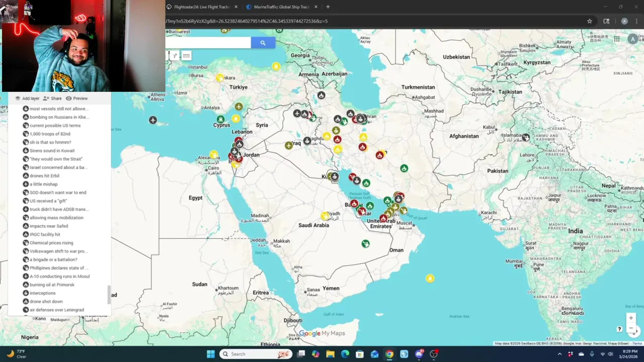Viewport: 644px width, 362px height.
Task: Click the yellow marker near Alexandria
Action: click(213, 154)
